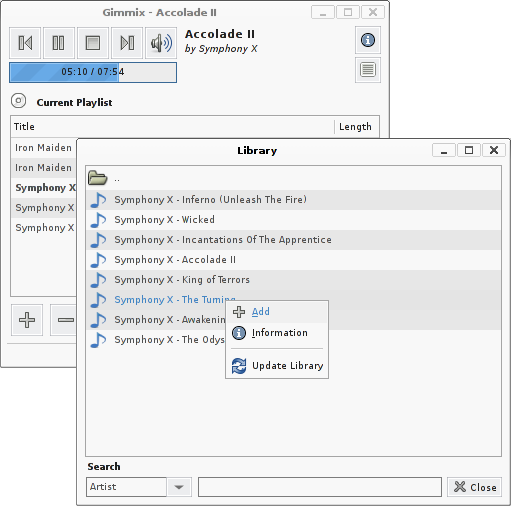Click the music note beside The Turning
Screen dimensions: 511x506
[98, 300]
